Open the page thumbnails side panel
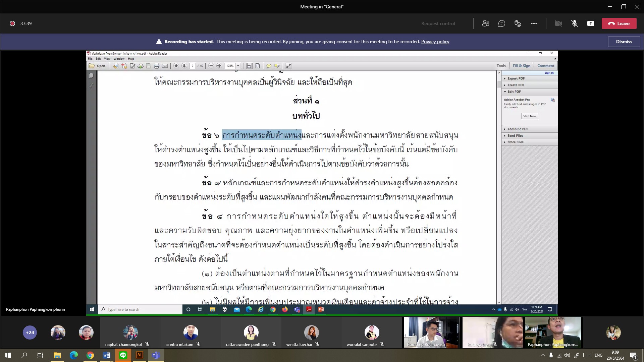The image size is (644, 362). [x=91, y=76]
